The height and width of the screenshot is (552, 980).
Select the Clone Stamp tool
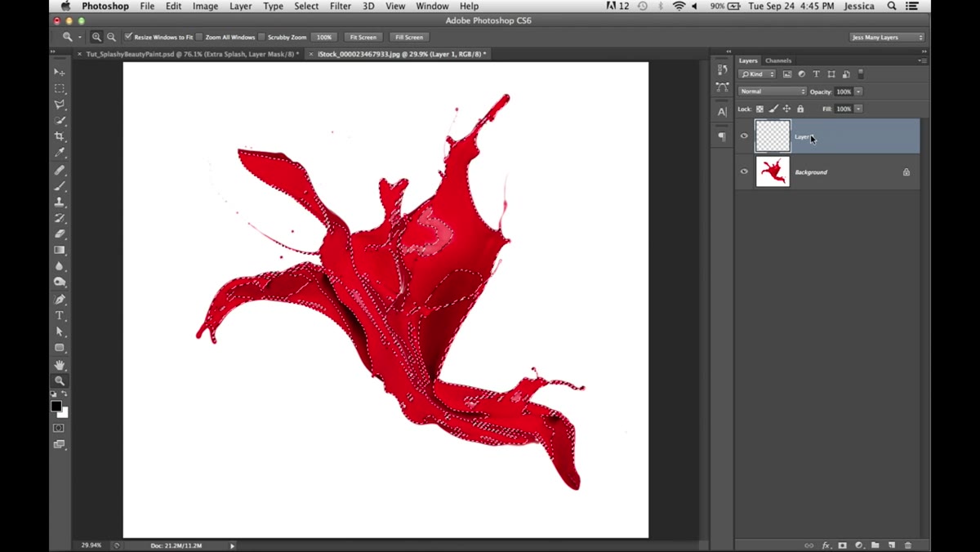(x=60, y=203)
